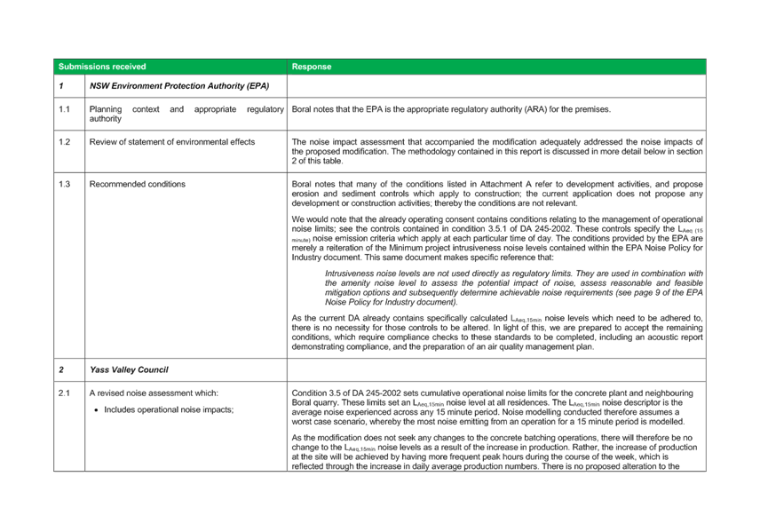
Task: Select the 'Yass Valley Council' heading
Action: (129, 369)
